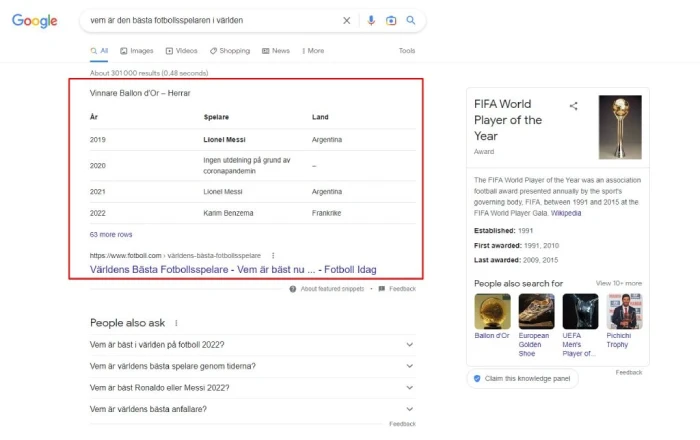Open three-dot menu beside fotboll.com result
The height and width of the screenshot is (440, 700).
click(273, 256)
